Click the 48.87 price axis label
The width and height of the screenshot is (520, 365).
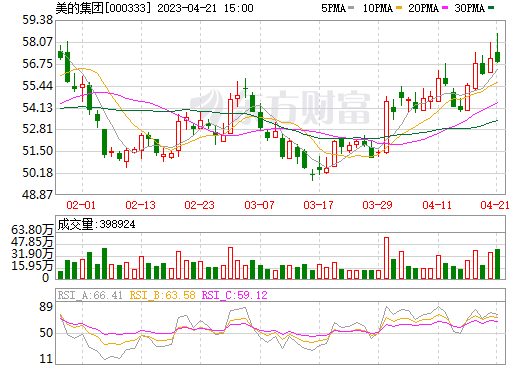[x=38, y=195]
